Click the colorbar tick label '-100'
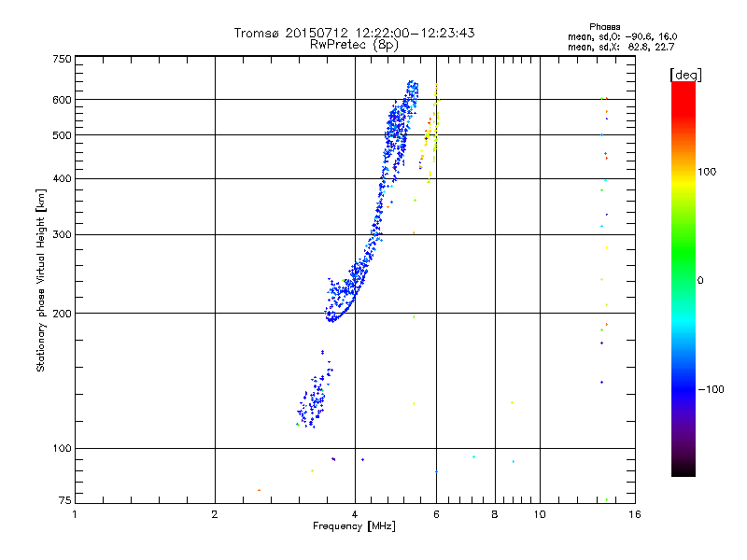Image resolution: width=747 pixels, height=560 pixels. pyautogui.click(x=711, y=389)
